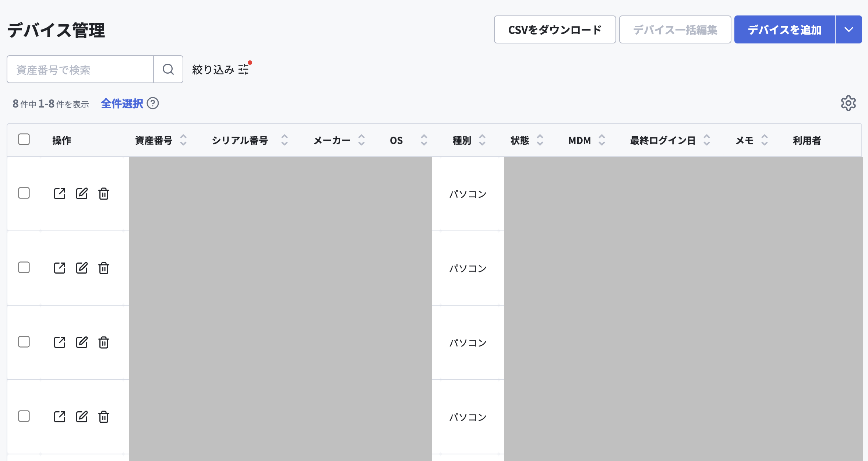Click the search magnifier icon
Image resolution: width=868 pixels, height=461 pixels.
(168, 69)
